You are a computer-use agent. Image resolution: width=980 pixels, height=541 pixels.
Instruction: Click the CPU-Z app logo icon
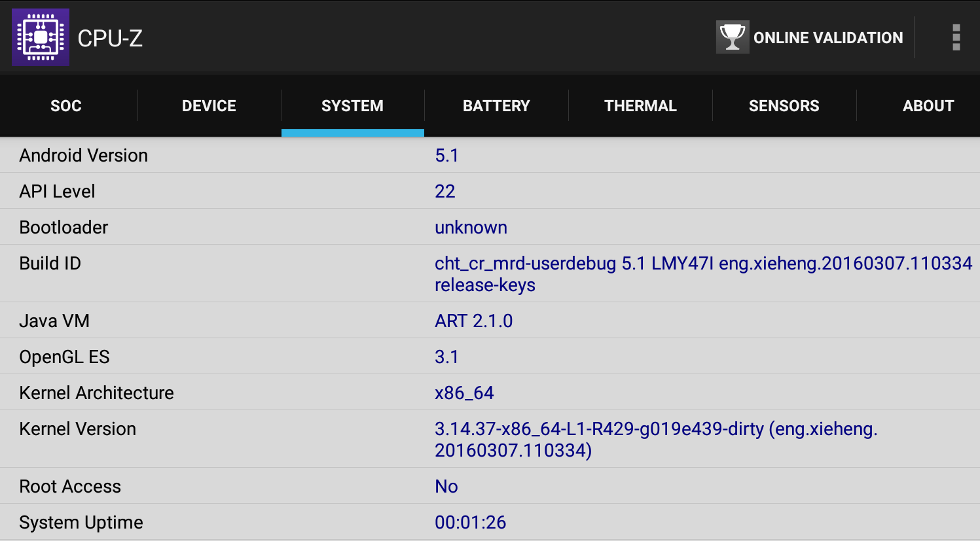[41, 37]
